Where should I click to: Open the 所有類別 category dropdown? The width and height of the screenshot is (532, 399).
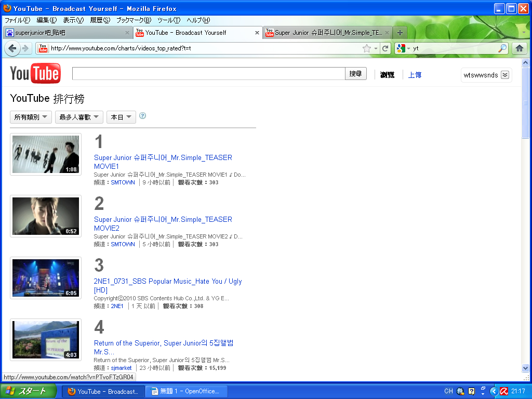point(31,117)
